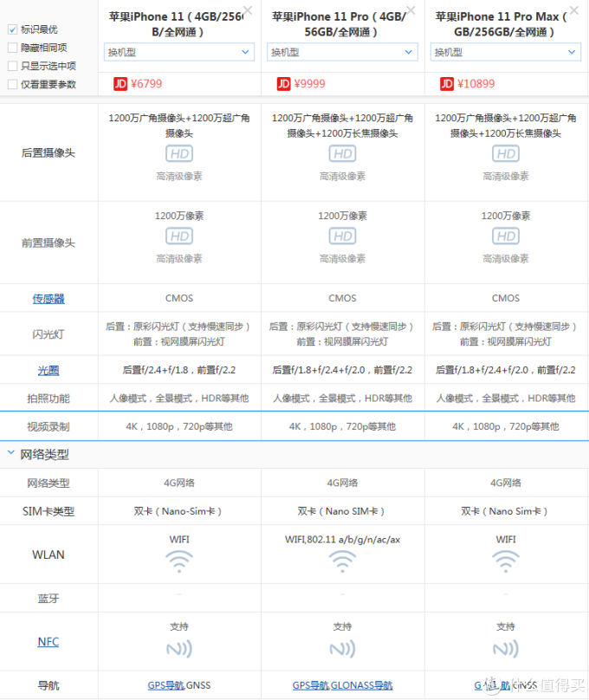This screenshot has width=589, height=700.
Task: Select the SIM卡类型 row label
Action: (49, 512)
